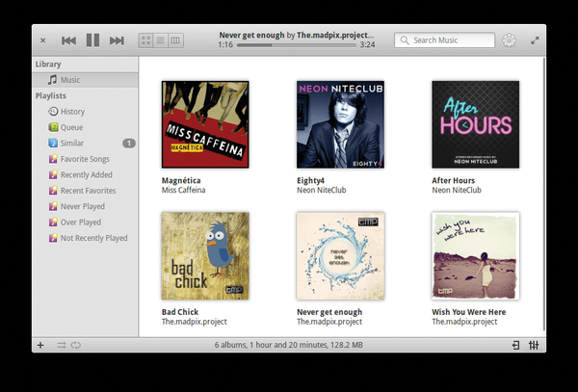The image size is (578, 392).
Task: Click the Magnética album title
Action: (181, 180)
